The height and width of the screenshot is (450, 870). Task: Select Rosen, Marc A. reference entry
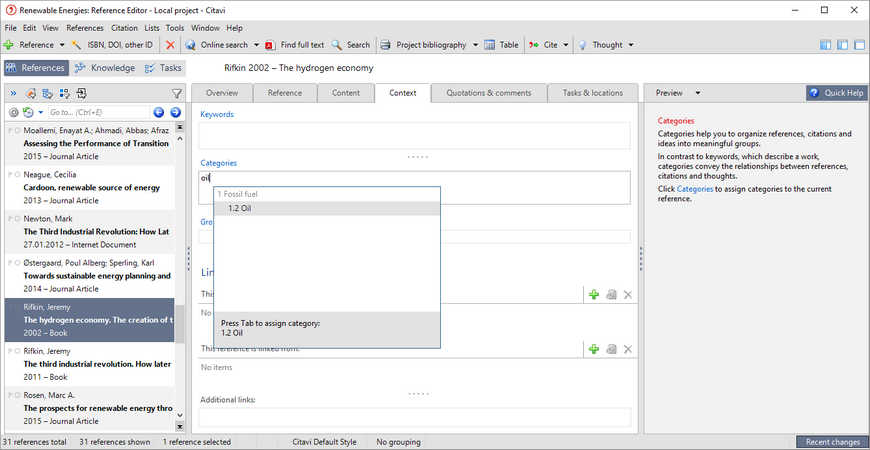[89, 408]
